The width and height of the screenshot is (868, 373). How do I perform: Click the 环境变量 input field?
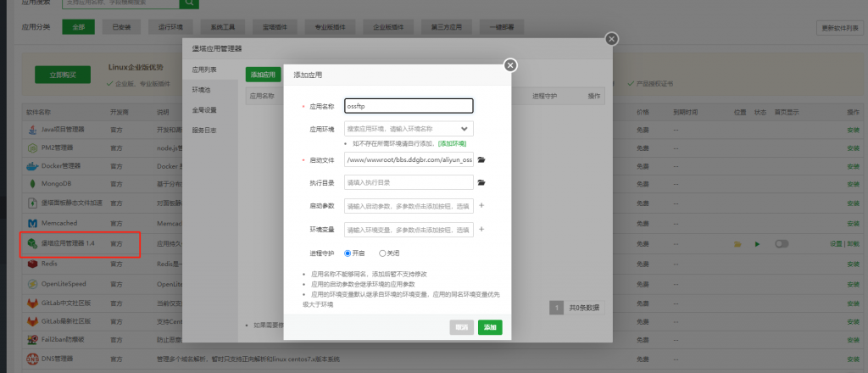(x=409, y=229)
